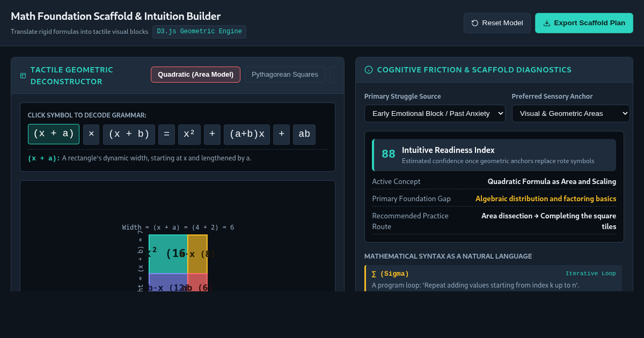Screen dimensions: 644x338
Task: Open the Primary Struggle Source dropdown
Action: click(x=435, y=113)
